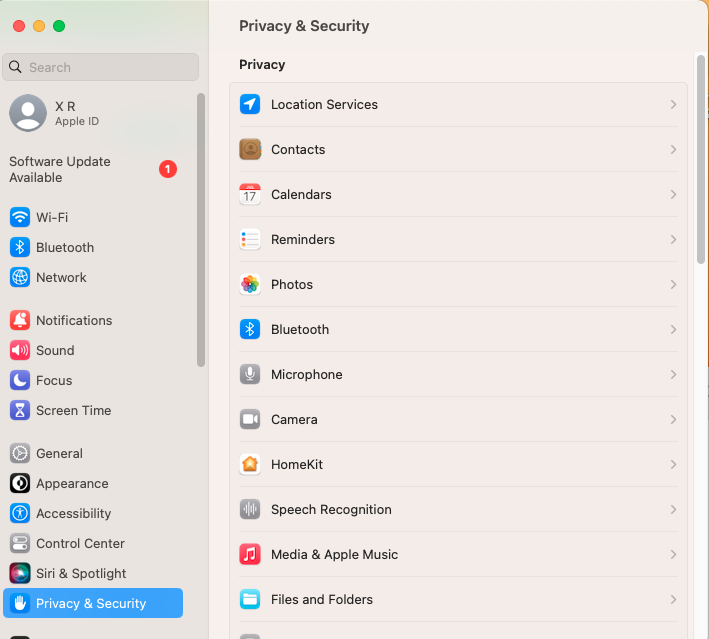This screenshot has width=709, height=639.
Task: Click the sidebar Search field
Action: pyautogui.click(x=100, y=67)
